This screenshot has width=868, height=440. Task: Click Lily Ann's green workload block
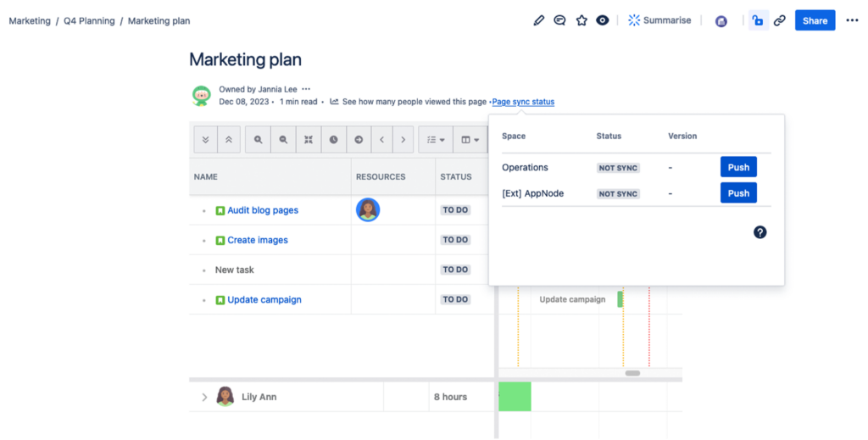click(515, 396)
